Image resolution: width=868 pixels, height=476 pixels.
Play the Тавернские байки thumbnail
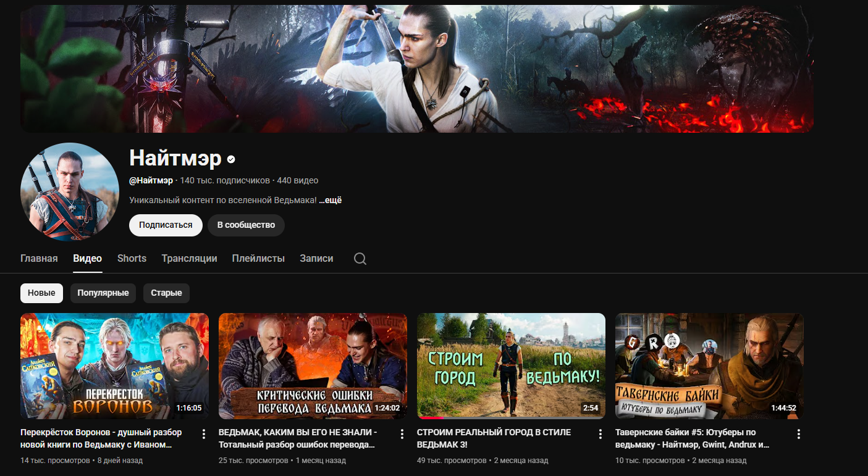[709, 366]
